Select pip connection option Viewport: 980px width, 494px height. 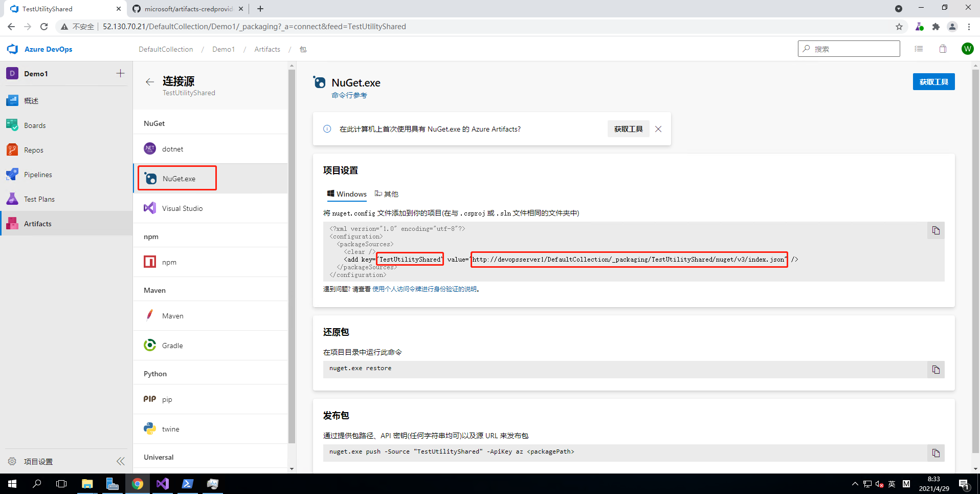tap(210, 399)
